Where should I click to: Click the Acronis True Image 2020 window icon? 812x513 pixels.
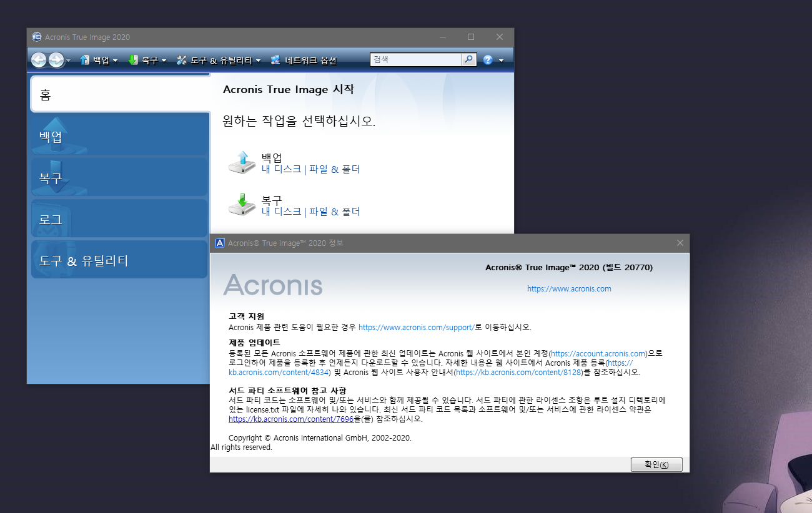pyautogui.click(x=37, y=37)
